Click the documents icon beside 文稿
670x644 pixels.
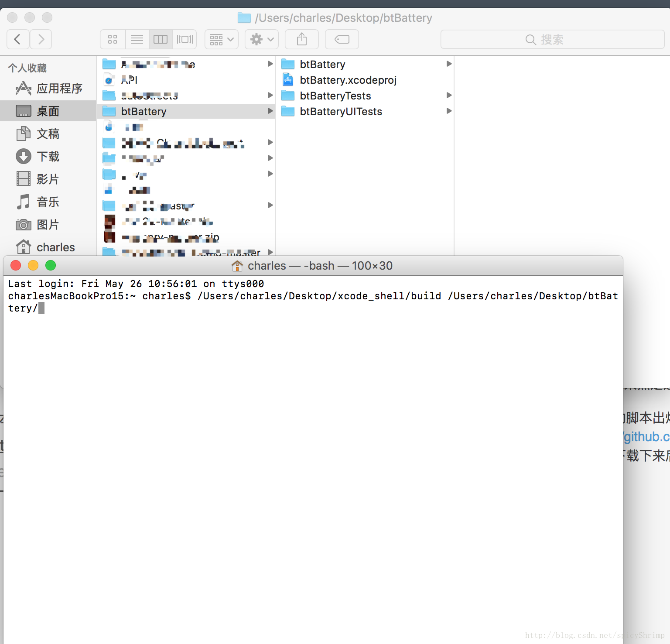click(x=24, y=134)
